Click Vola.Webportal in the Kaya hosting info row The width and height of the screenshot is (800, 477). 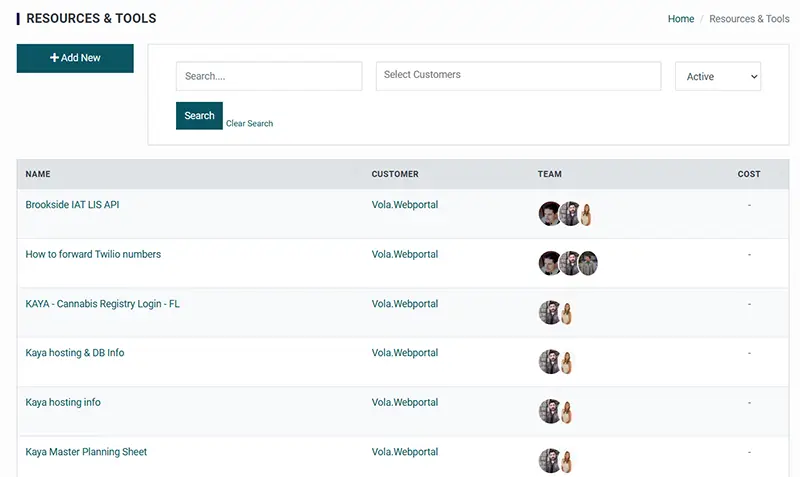point(405,402)
